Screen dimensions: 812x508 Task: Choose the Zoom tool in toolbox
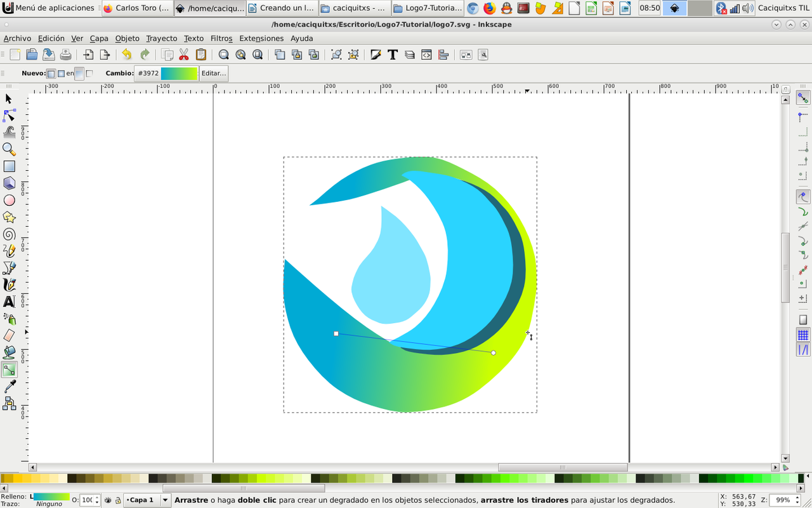pos(9,149)
